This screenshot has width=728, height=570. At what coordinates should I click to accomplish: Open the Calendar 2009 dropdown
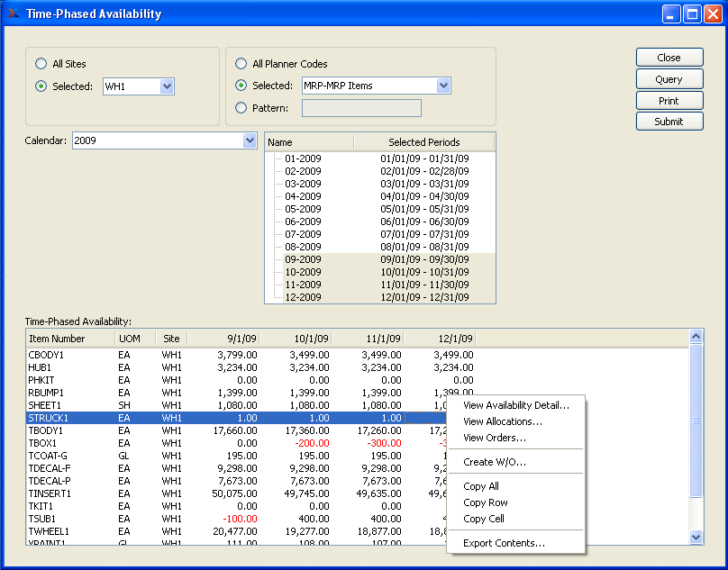[250, 140]
